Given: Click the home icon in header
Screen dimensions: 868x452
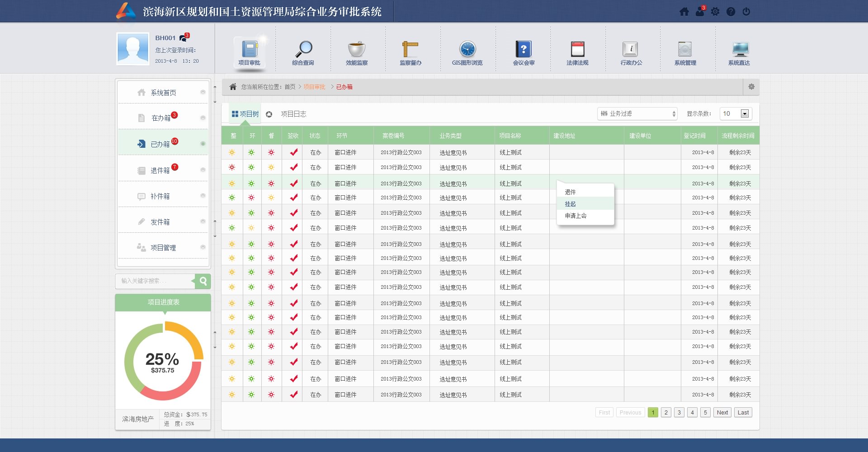Looking at the screenshot, I should pos(684,12).
